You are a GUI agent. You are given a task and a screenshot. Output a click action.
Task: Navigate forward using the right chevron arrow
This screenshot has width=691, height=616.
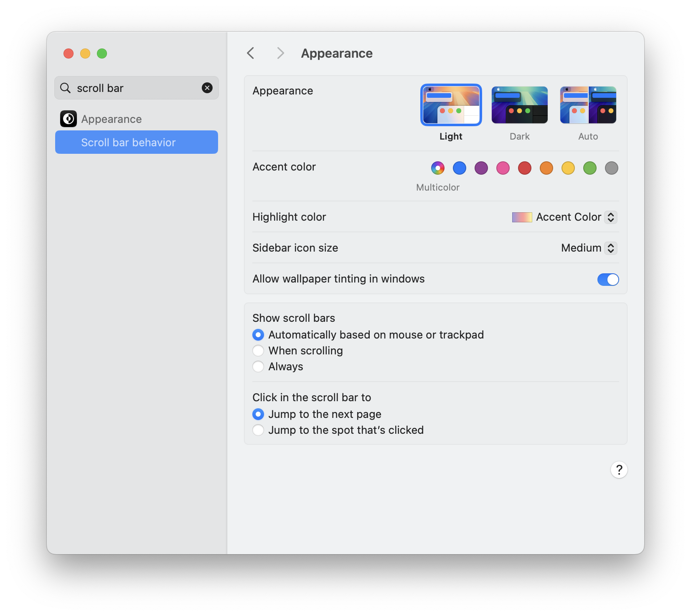[x=280, y=53]
